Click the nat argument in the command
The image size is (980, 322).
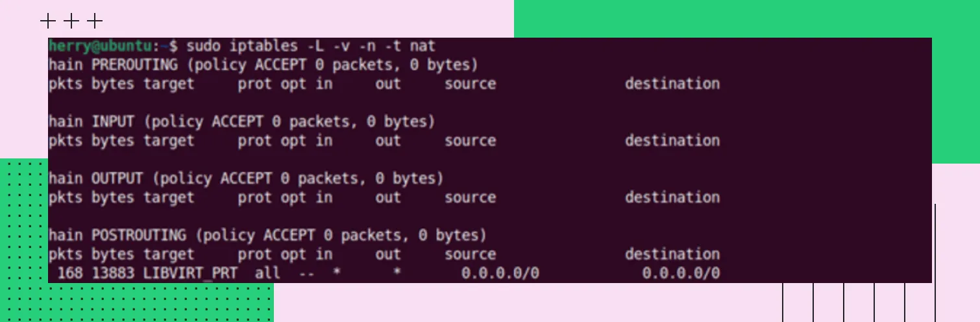click(x=422, y=46)
